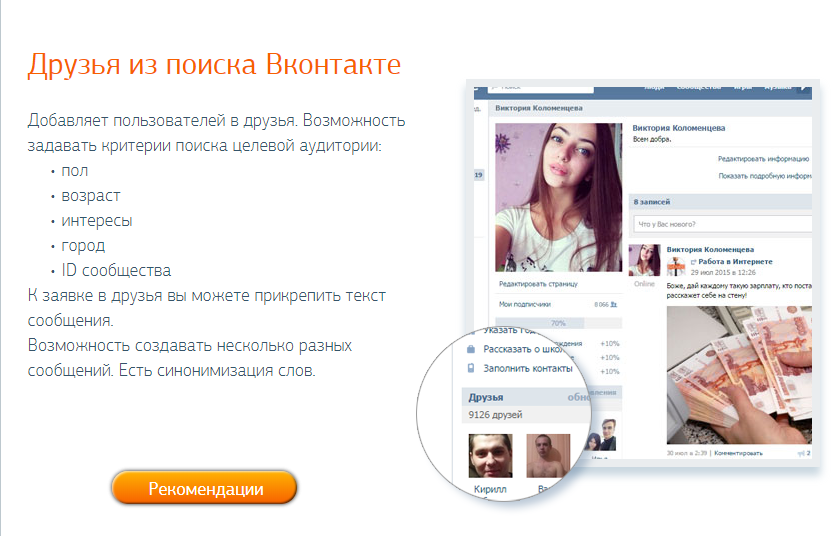Click the Комментировать link under the post
This screenshot has width=840, height=536.
(x=738, y=453)
